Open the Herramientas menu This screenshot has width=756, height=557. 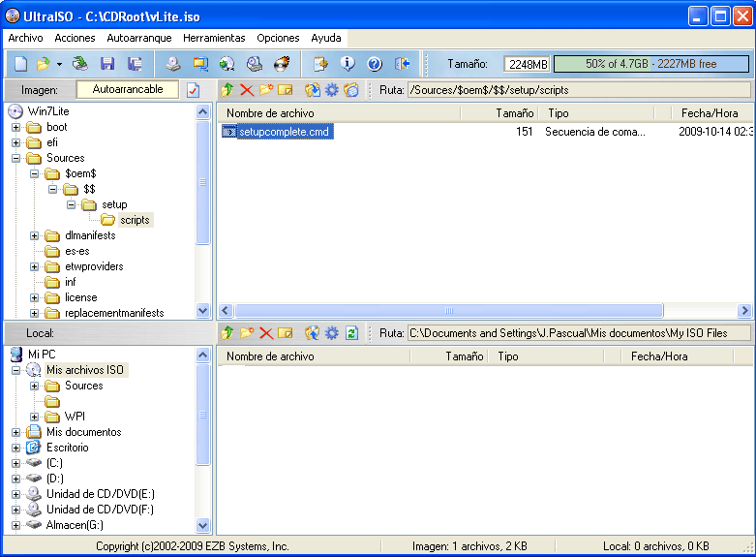click(x=214, y=38)
